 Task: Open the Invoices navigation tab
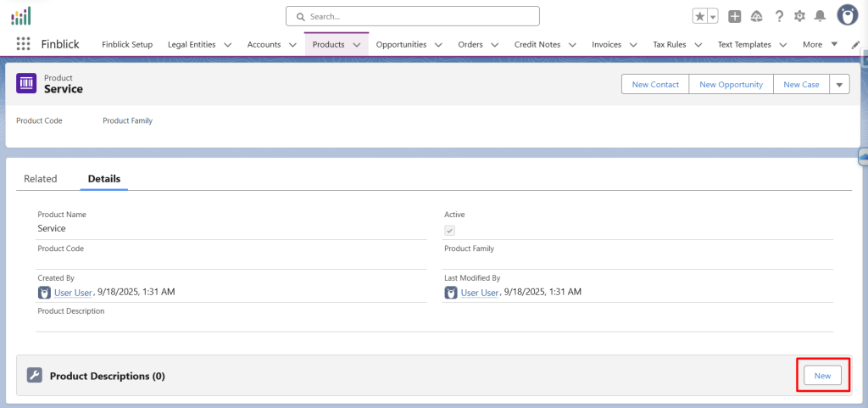tap(606, 44)
